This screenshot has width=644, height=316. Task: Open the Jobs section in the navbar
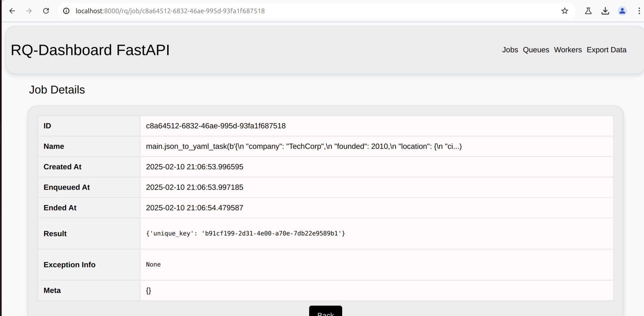510,50
